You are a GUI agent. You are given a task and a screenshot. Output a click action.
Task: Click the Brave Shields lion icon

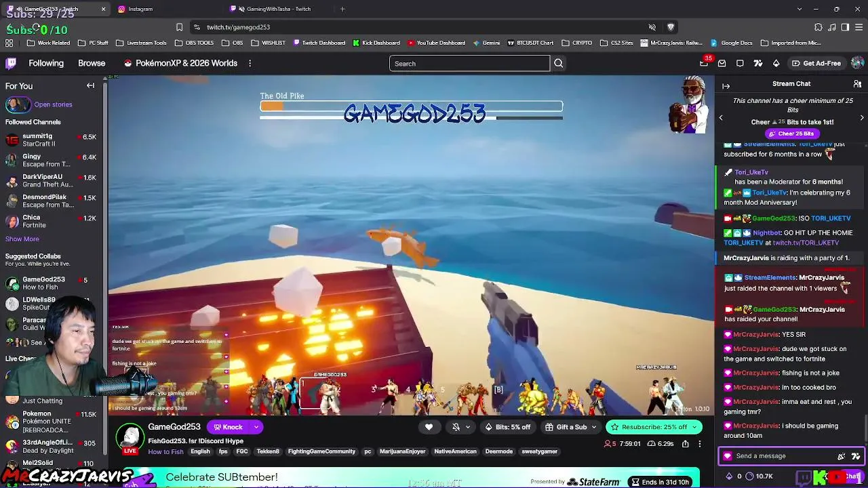[x=671, y=27]
